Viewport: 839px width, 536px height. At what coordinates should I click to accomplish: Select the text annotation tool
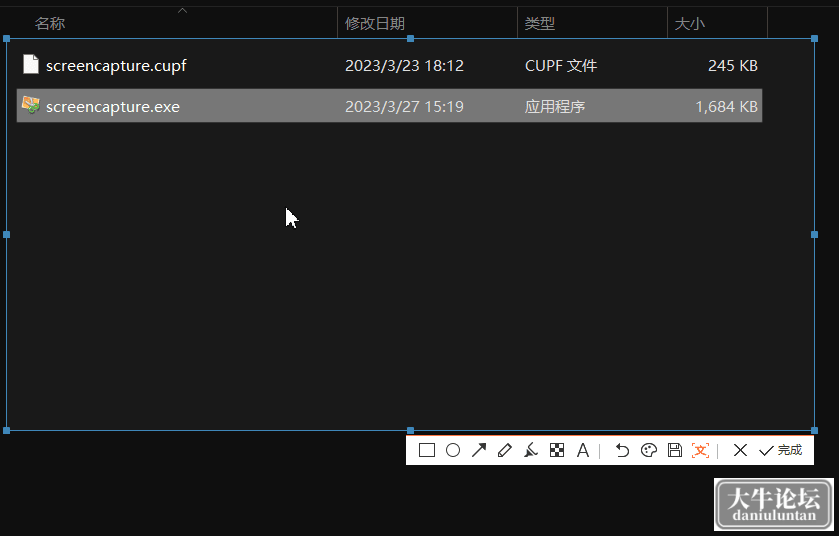click(x=583, y=450)
